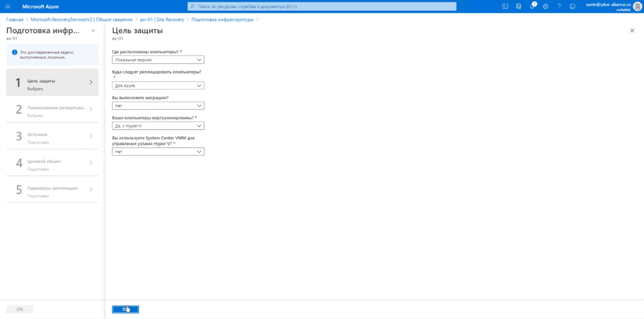Open the Вы выполняете миграцию dropdown
Image resolution: width=644 pixels, height=319 pixels.
[158, 105]
